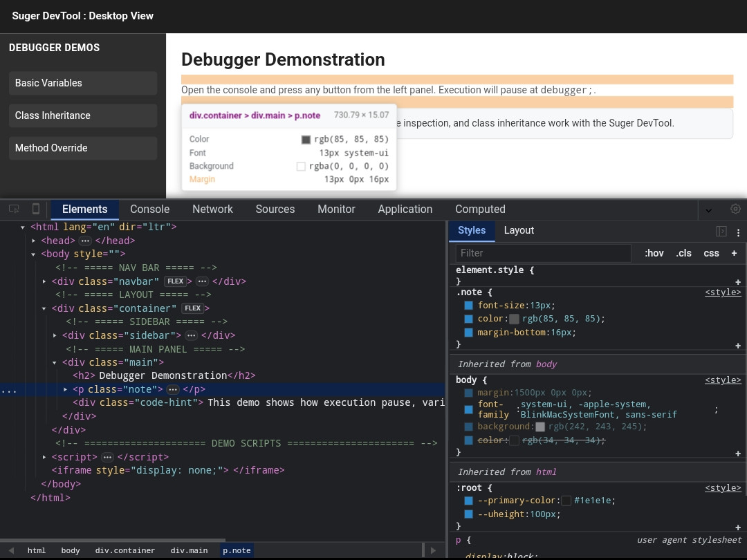Open the Sources tab

275,209
